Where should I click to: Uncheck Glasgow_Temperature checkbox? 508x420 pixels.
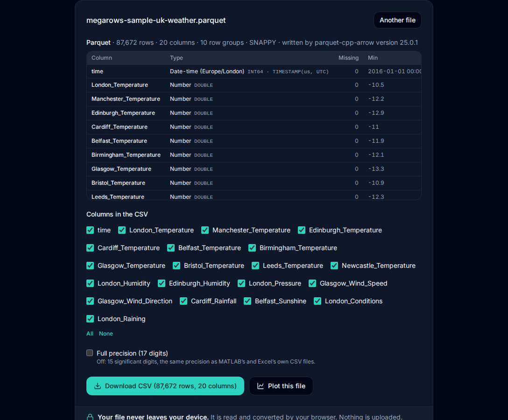[x=90, y=266]
